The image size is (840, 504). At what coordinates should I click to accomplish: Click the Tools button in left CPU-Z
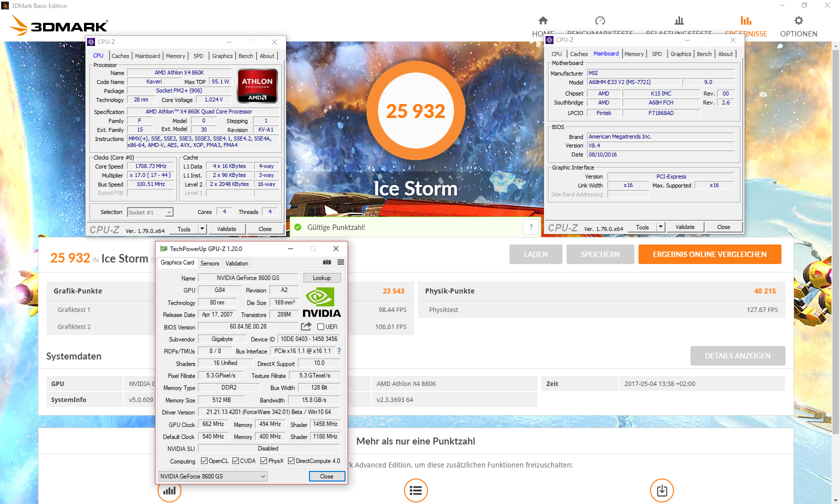click(184, 229)
